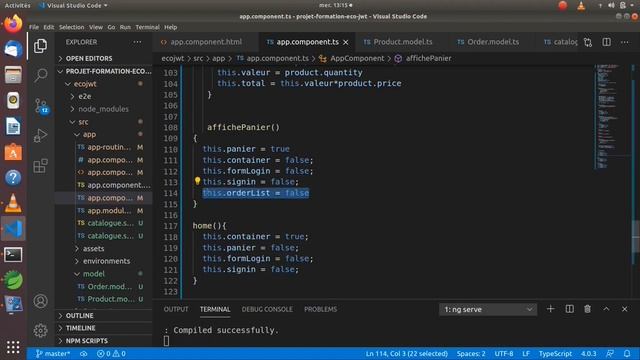Expand the environments folder
Viewport: 640px width, 360px height.
(107, 261)
